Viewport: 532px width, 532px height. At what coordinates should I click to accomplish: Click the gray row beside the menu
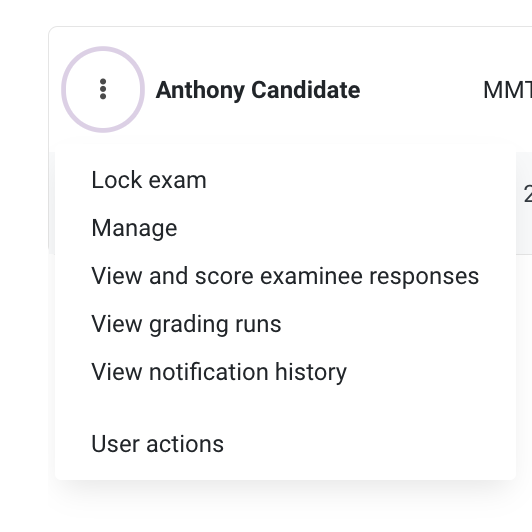(524, 203)
